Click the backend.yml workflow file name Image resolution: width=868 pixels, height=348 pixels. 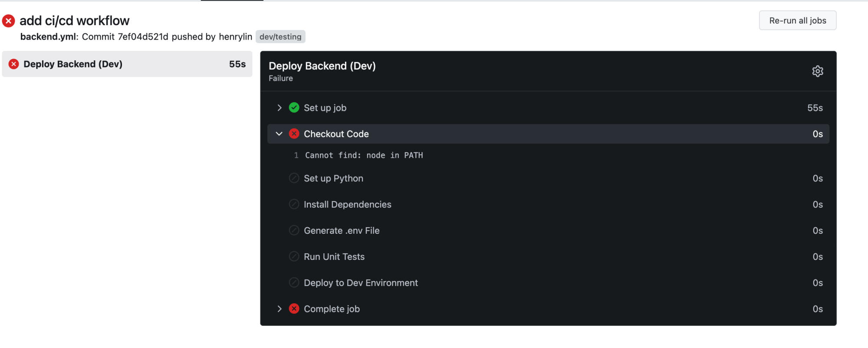(48, 37)
